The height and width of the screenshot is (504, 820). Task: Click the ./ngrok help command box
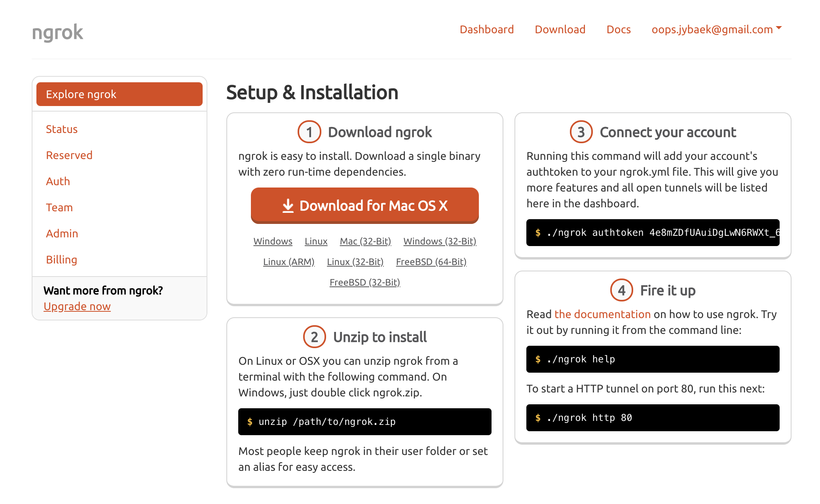pyautogui.click(x=653, y=359)
